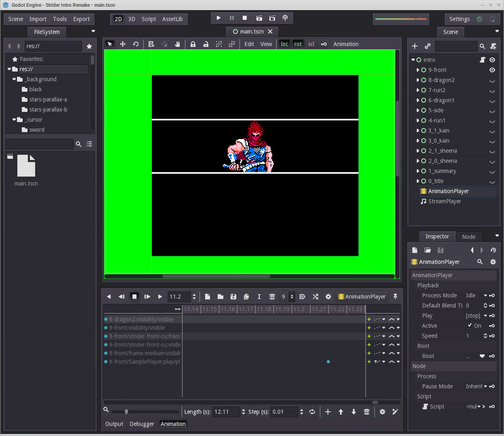504x436 pixels.
Task: Open the Play [stop] animation dropdown
Action: (476, 316)
